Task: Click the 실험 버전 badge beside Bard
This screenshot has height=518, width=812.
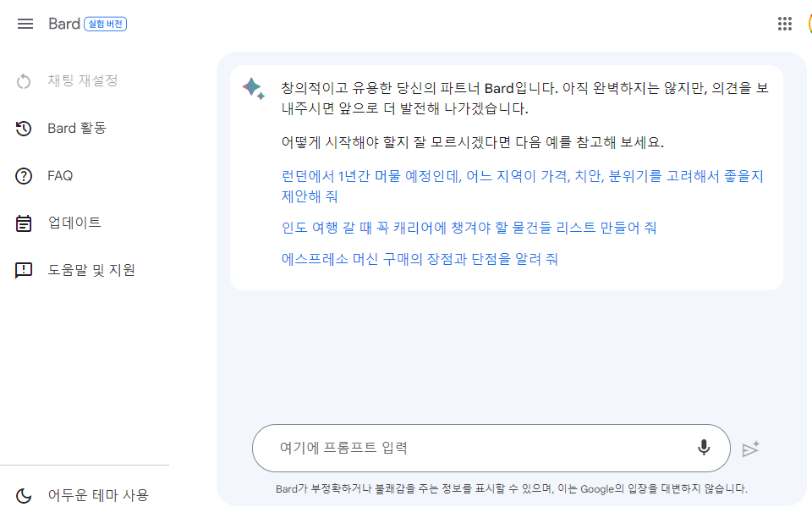Action: coord(106,24)
